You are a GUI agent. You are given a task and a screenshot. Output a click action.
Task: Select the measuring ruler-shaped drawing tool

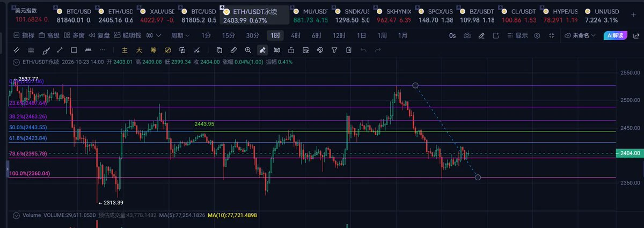pos(89,50)
